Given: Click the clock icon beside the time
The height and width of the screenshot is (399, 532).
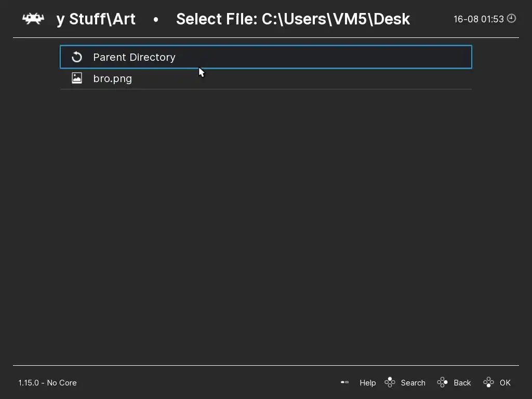Looking at the screenshot, I should (512, 19).
